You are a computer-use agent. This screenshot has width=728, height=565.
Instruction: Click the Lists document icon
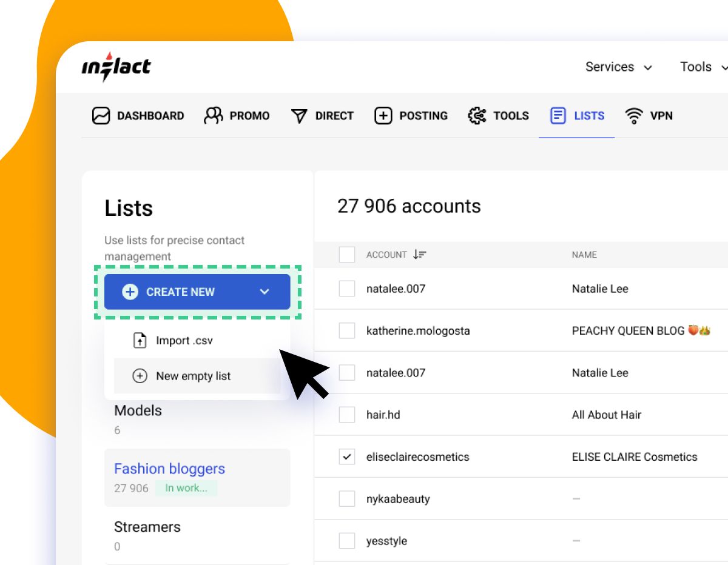point(558,115)
